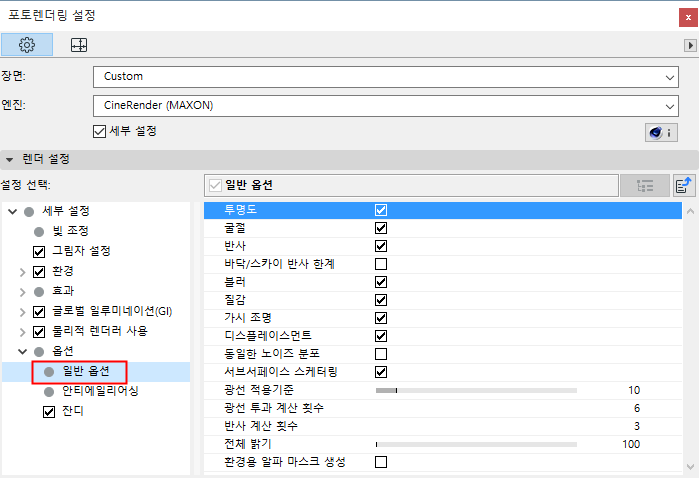Click the 전체 밝기 value 100
Screen dimensions: 699x478
(631, 444)
